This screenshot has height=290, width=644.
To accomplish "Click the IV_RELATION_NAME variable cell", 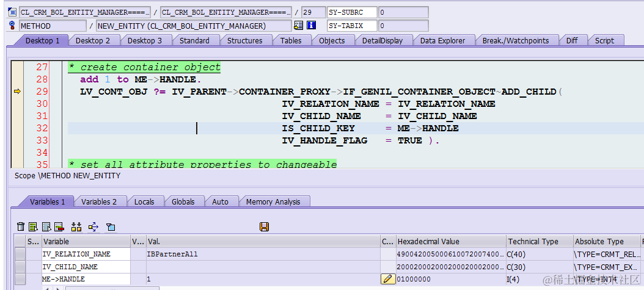I will pyautogui.click(x=86, y=255).
